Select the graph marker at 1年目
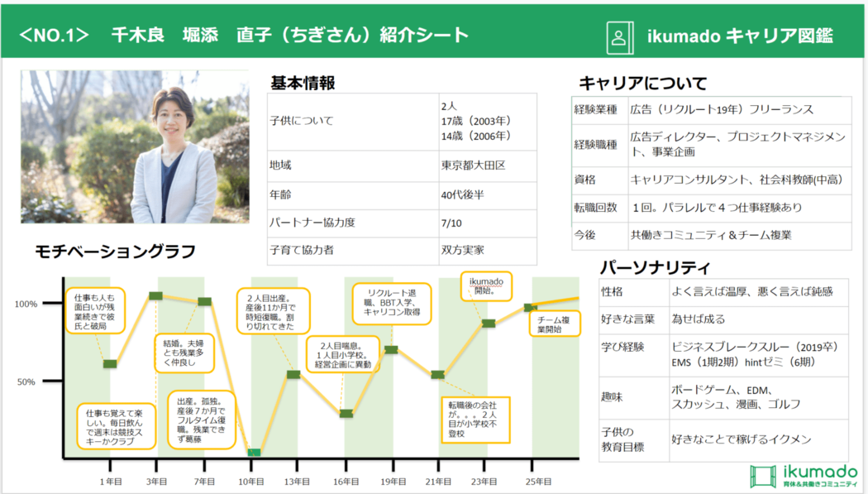The width and height of the screenshot is (868, 494). pyautogui.click(x=110, y=363)
